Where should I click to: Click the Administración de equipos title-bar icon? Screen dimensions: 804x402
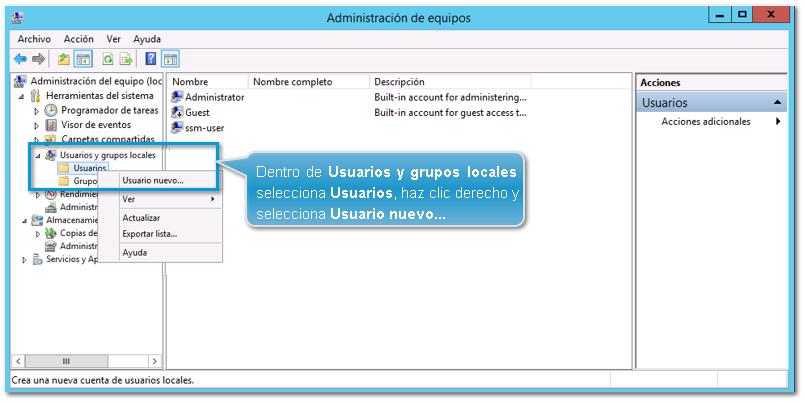click(x=17, y=17)
